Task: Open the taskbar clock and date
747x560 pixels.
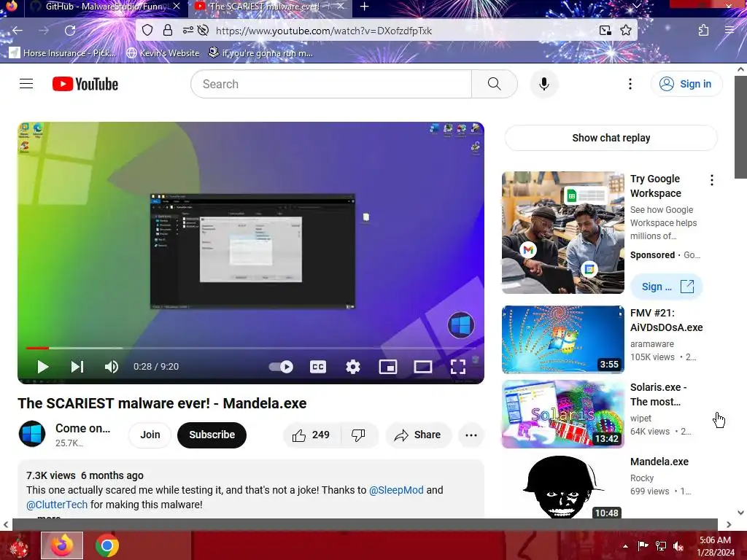Action: [715, 545]
